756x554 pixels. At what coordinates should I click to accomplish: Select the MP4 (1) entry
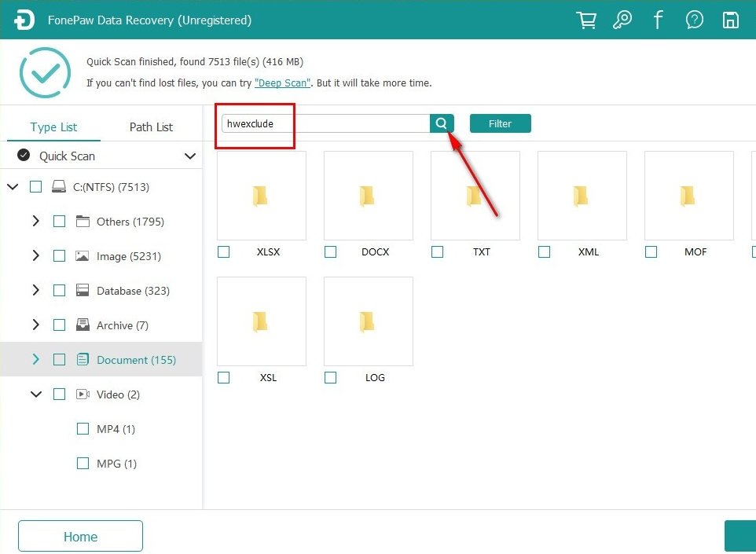click(116, 428)
